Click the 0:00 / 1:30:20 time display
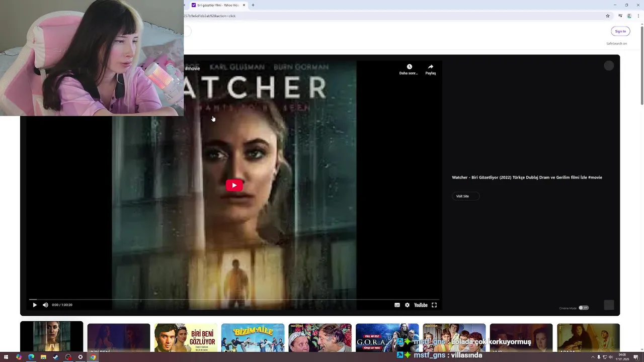Image resolution: width=644 pixels, height=362 pixels. tap(62, 305)
